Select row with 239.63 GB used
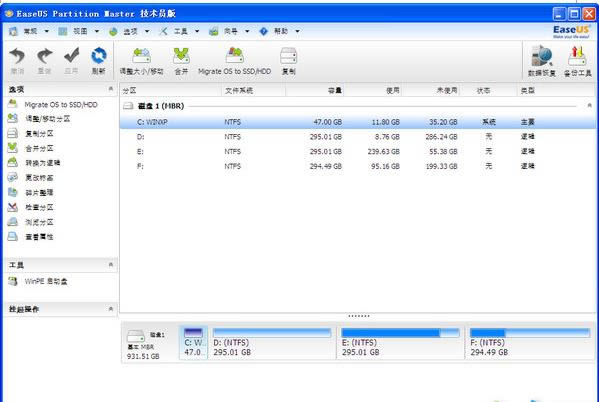This screenshot has height=402, width=599. click(358, 152)
